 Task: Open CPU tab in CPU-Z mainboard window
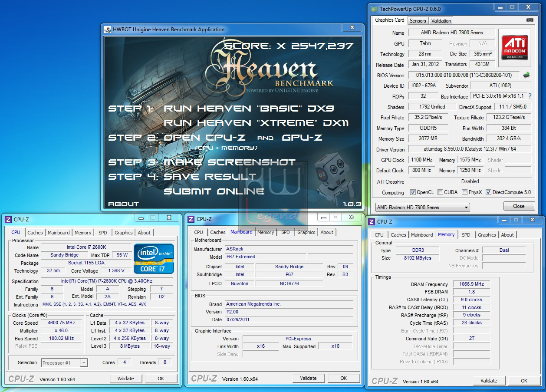click(199, 232)
